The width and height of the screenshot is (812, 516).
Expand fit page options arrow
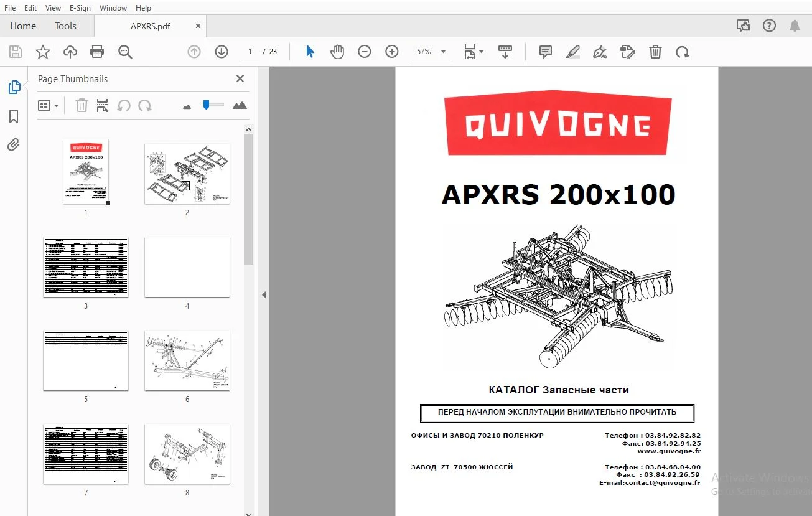pyautogui.click(x=481, y=52)
